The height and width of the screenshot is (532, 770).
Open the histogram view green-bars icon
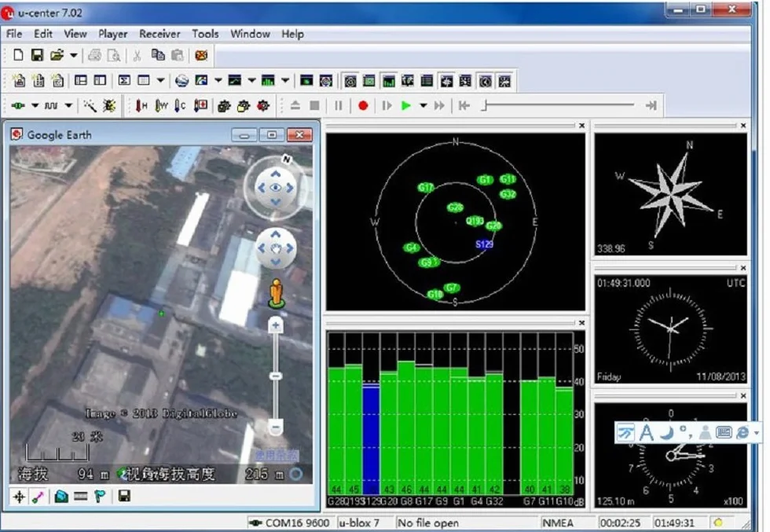pyautogui.click(x=268, y=80)
